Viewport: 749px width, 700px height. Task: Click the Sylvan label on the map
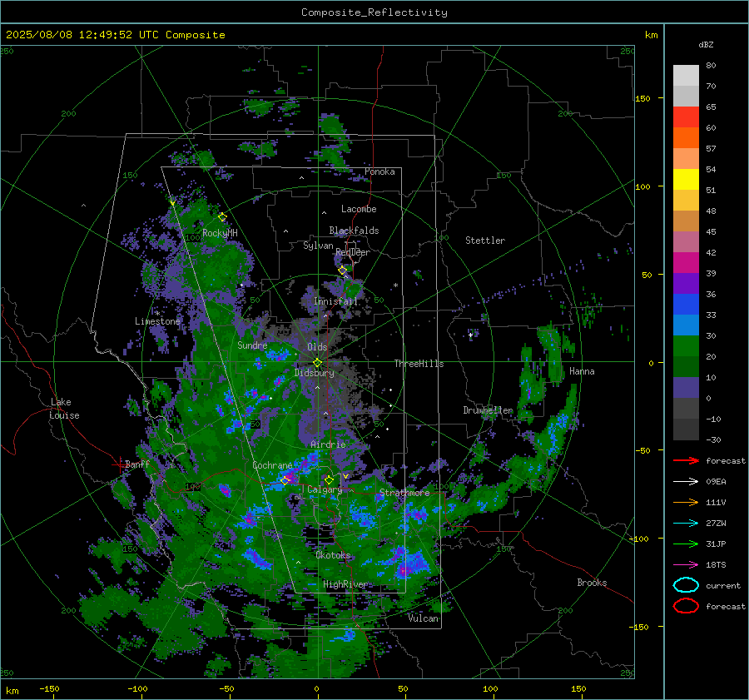[318, 246]
